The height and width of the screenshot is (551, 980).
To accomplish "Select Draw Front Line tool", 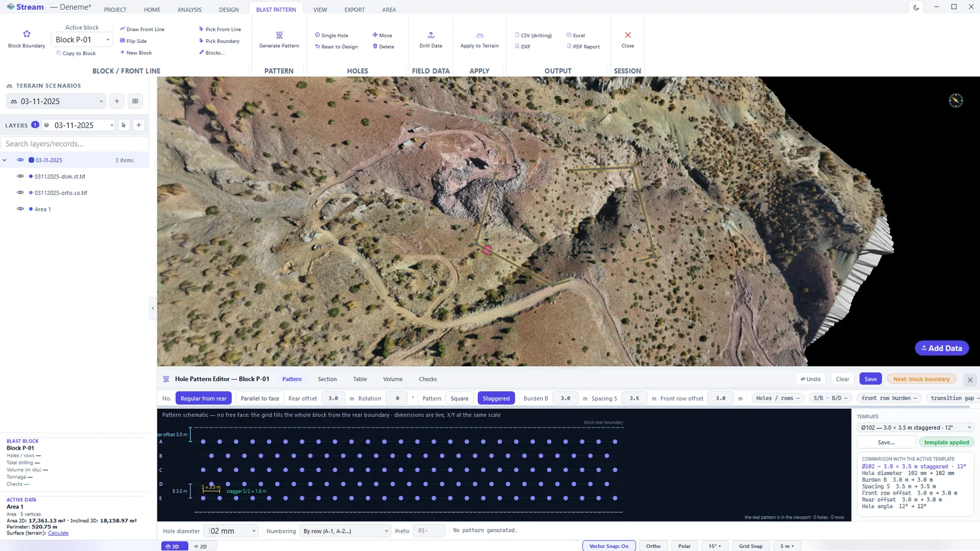I will pos(142,29).
